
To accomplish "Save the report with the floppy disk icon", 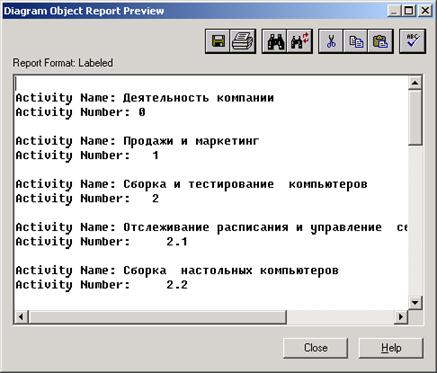I will pyautogui.click(x=218, y=41).
